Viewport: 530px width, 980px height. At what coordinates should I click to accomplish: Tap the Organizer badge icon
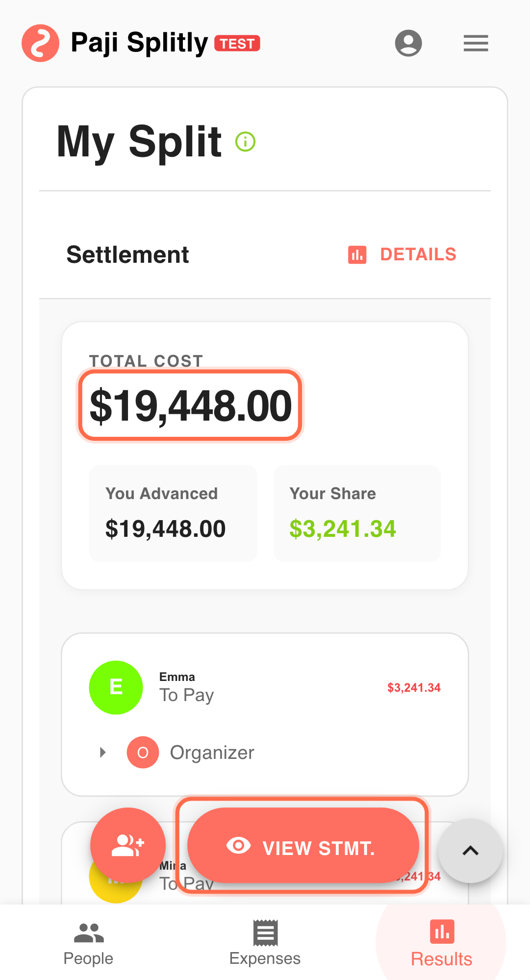pos(142,752)
